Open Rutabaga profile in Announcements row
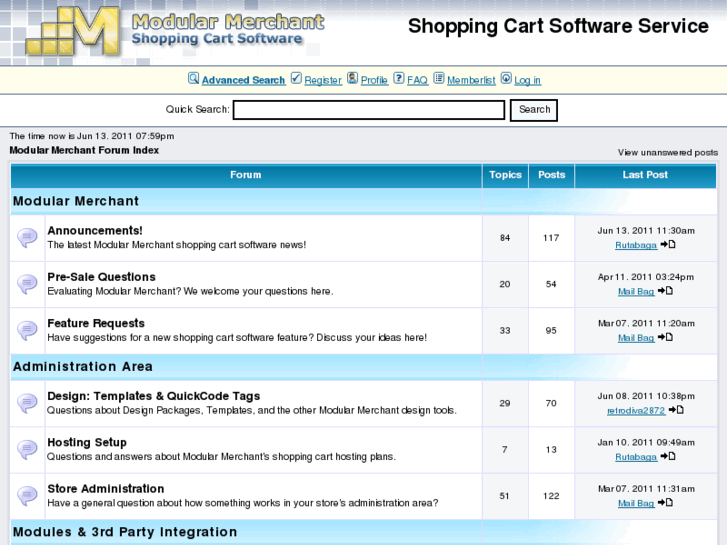Screen dimensions: 727x545 click(636, 245)
